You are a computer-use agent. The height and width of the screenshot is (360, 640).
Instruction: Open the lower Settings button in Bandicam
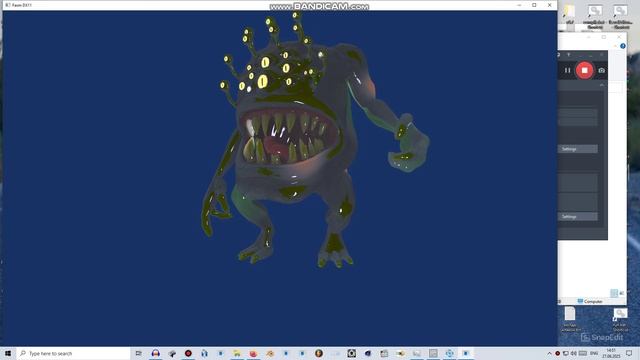pos(578,216)
